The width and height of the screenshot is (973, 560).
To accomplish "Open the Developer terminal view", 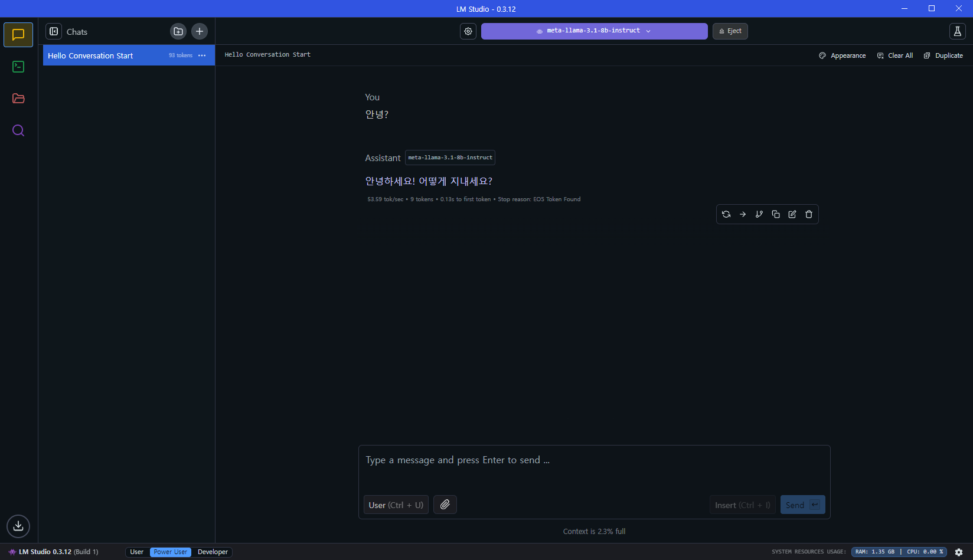I will pyautogui.click(x=18, y=67).
